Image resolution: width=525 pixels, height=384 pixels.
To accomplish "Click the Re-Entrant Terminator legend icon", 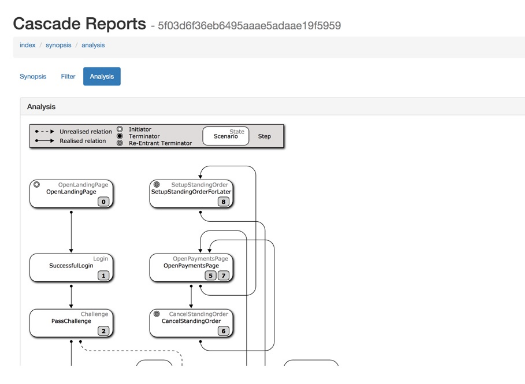I will [x=120, y=143].
